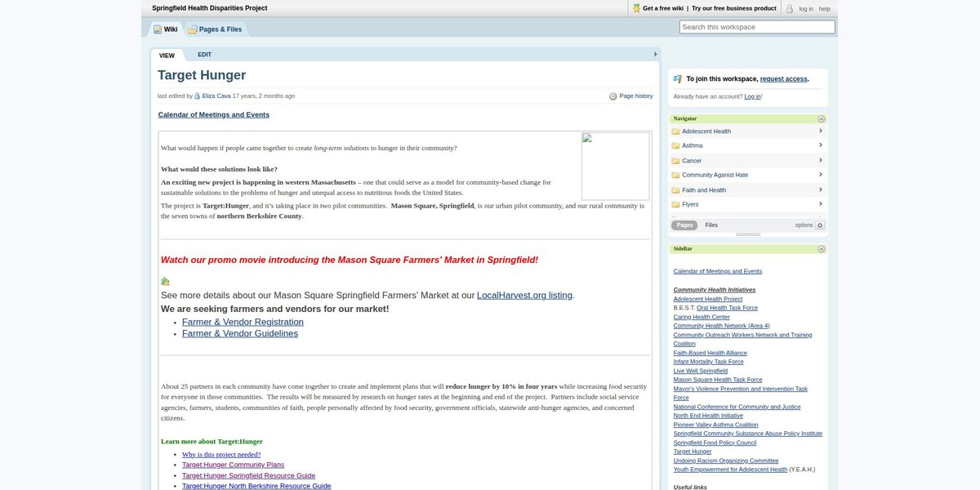Select Pages view in the Navigator
Image resolution: width=980 pixels, height=490 pixels.
(684, 225)
